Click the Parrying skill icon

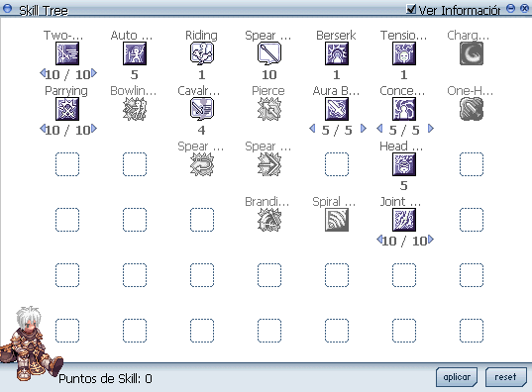click(x=67, y=109)
